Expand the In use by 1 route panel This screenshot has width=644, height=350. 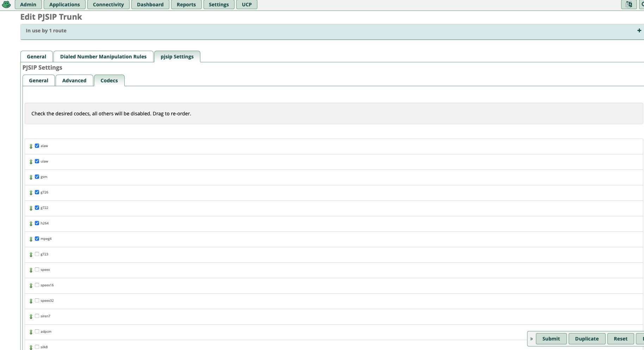(639, 31)
